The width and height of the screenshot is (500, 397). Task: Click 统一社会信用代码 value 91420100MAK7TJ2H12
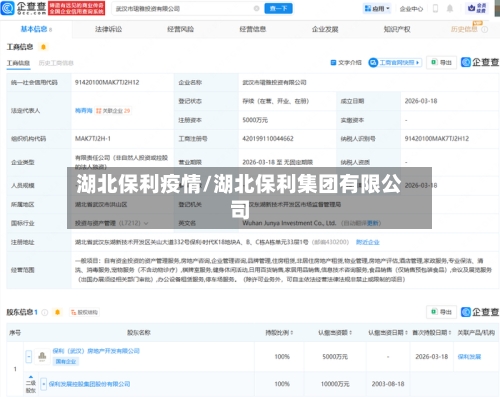pyautogui.click(x=107, y=82)
